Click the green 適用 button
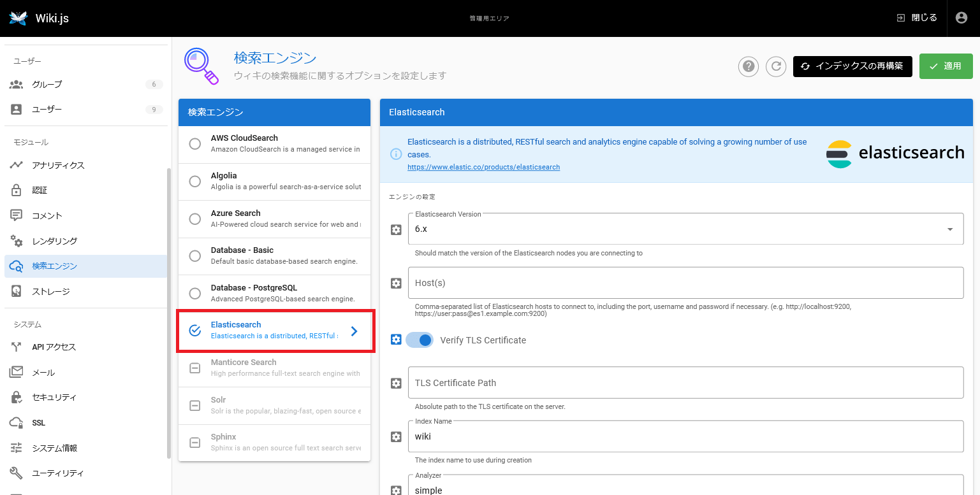Viewport: 980px width, 495px height. [x=946, y=66]
